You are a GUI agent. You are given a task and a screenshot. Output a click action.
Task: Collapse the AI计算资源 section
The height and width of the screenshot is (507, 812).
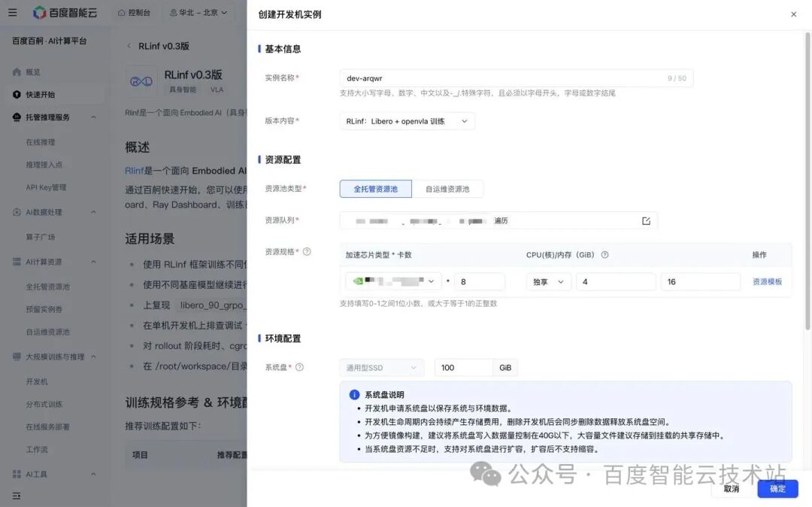click(x=94, y=262)
